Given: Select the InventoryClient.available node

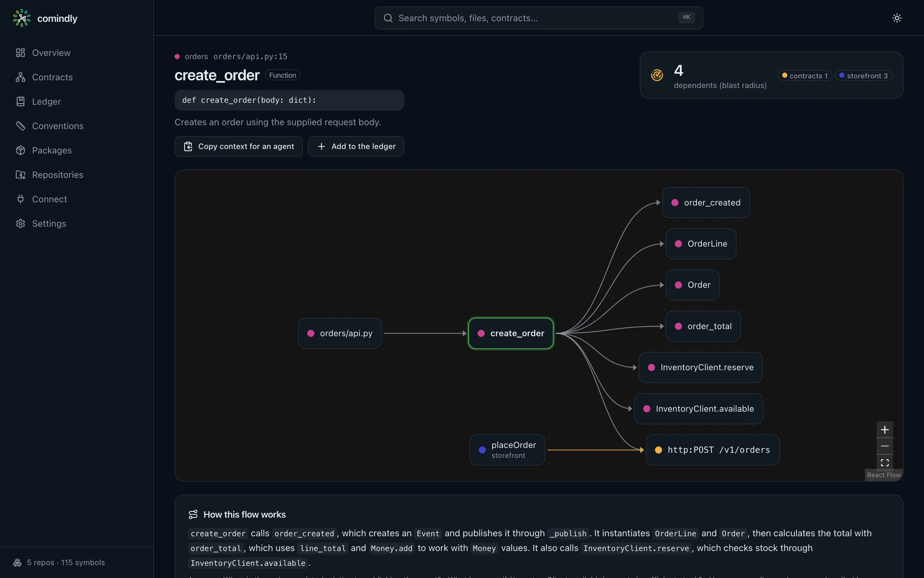Looking at the screenshot, I should (x=699, y=409).
